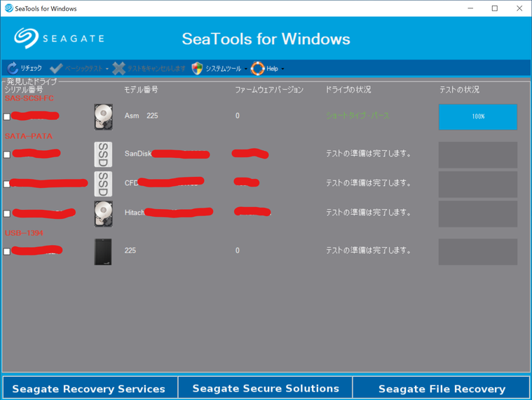Viewport: 532px width, 400px height.
Task: Open Seagate Secure Solutions button
Action: click(266, 388)
